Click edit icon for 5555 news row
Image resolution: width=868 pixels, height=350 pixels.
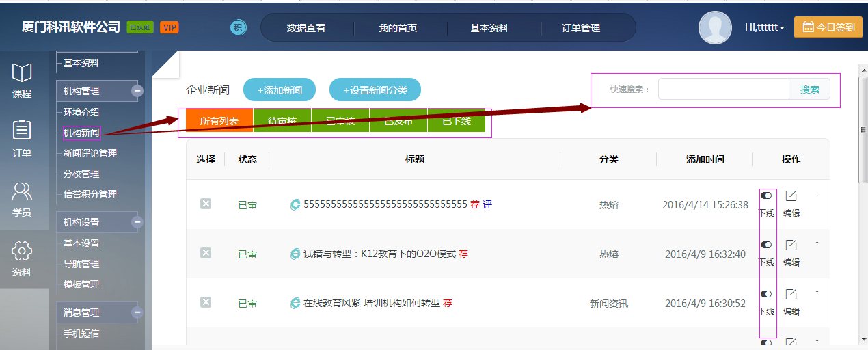click(791, 196)
